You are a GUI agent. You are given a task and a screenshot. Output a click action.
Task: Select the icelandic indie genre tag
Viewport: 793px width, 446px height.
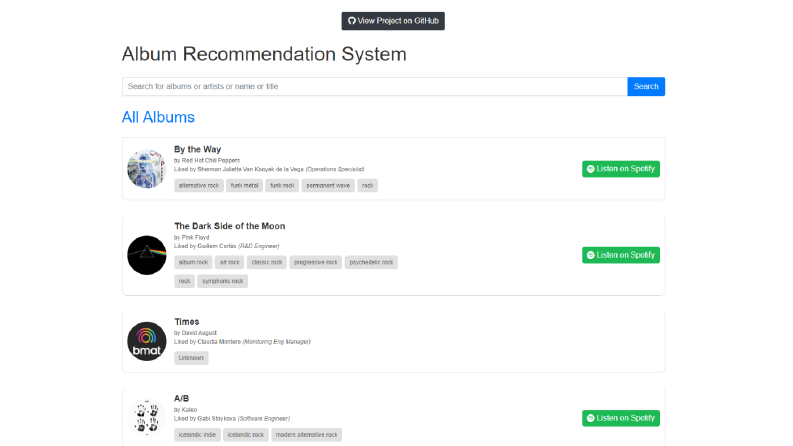[x=197, y=435]
